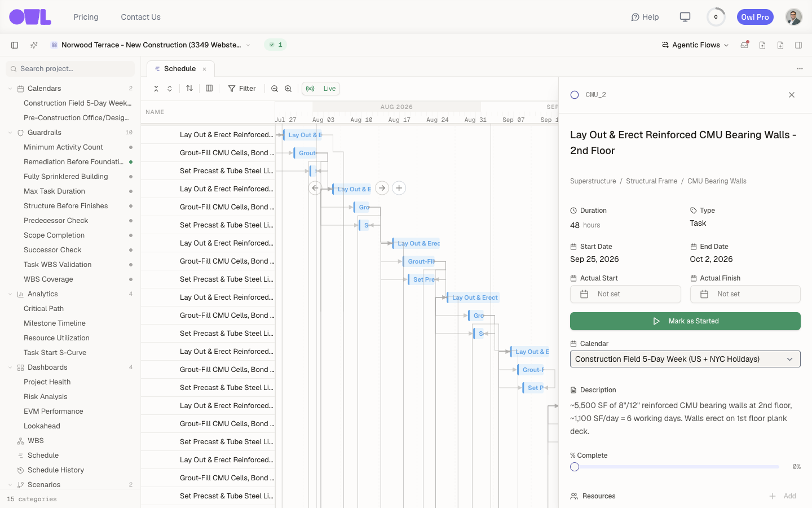This screenshot has height=508, width=812.
Task: Click the Help link
Action: click(645, 17)
